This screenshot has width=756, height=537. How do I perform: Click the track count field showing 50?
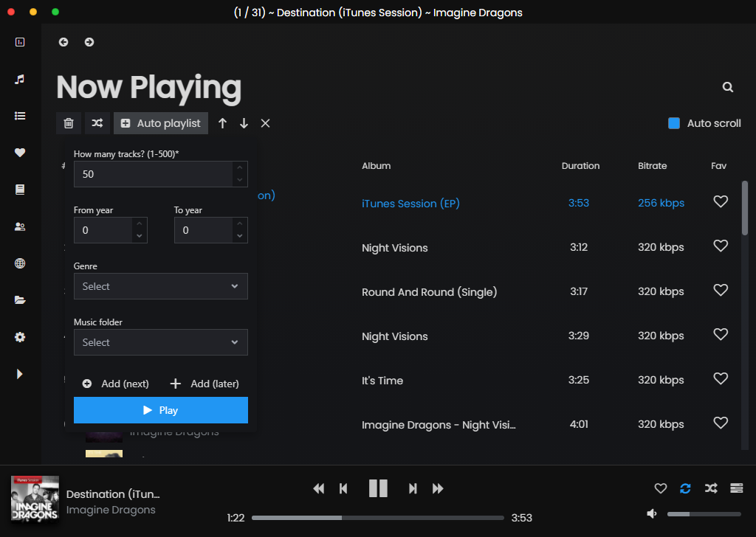[154, 174]
